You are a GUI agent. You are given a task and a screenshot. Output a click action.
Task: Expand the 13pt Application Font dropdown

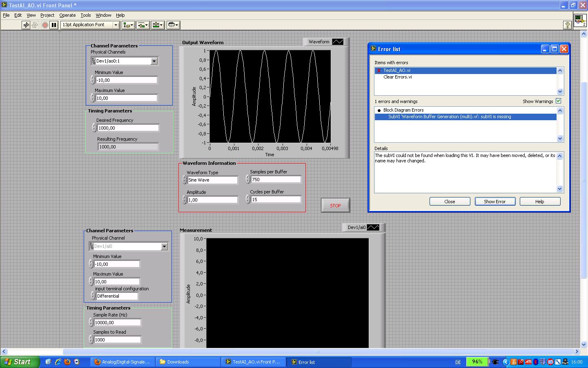click(116, 25)
